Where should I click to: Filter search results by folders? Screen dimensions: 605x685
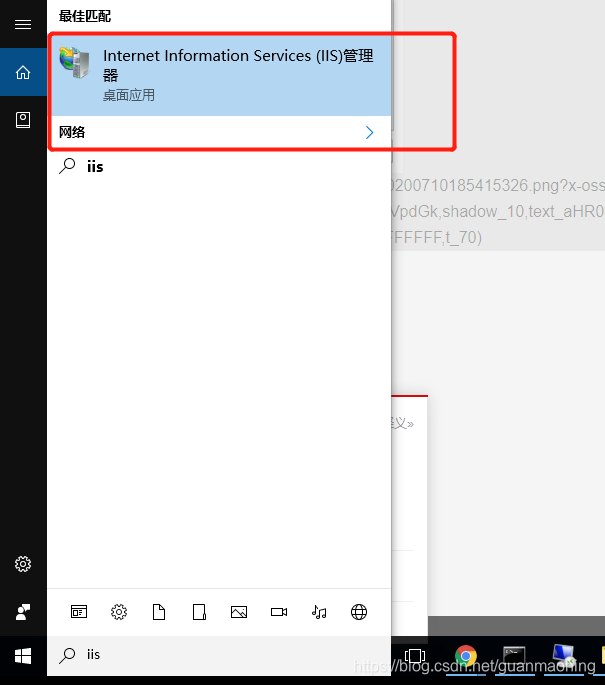point(199,612)
